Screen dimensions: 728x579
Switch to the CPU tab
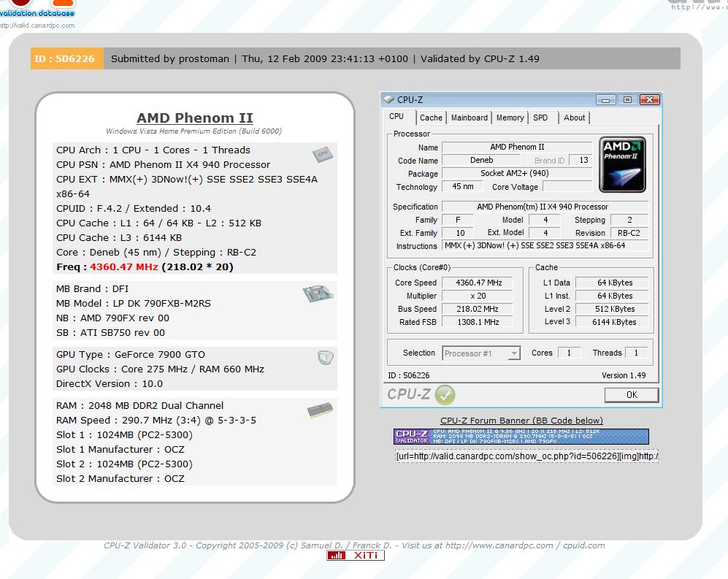point(396,117)
